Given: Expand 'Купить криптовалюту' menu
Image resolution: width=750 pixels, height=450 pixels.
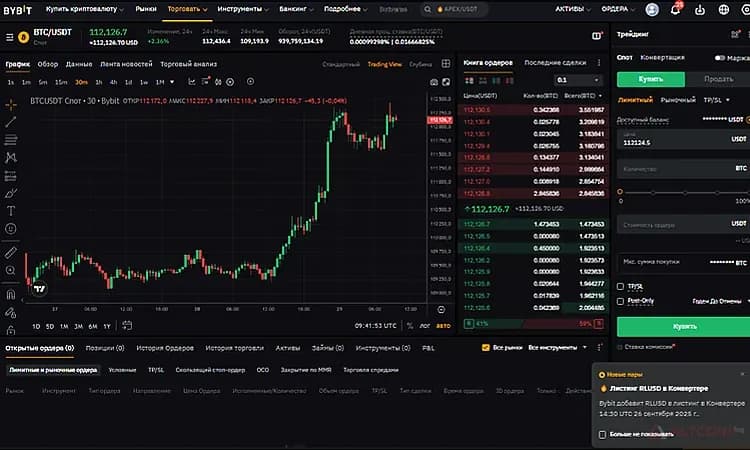Looking at the screenshot, I should click(85, 9).
